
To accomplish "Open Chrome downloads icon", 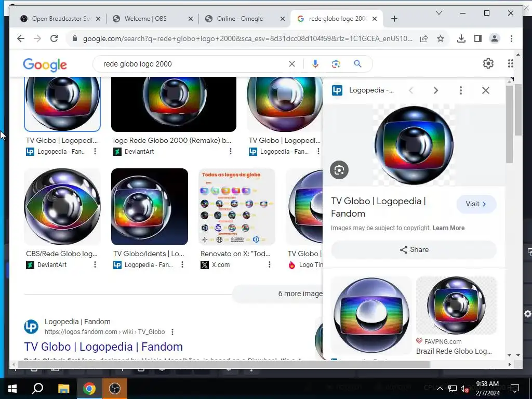I will [461, 38].
